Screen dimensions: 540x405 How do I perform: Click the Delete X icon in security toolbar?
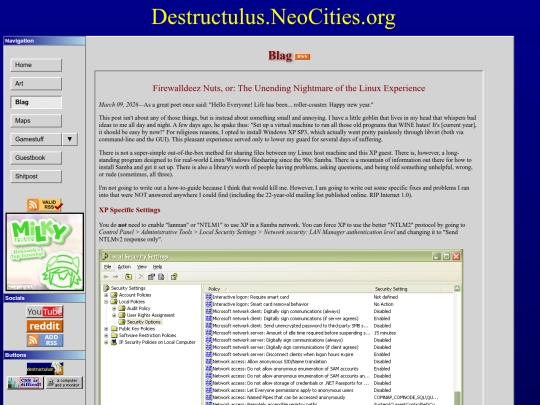point(141,277)
